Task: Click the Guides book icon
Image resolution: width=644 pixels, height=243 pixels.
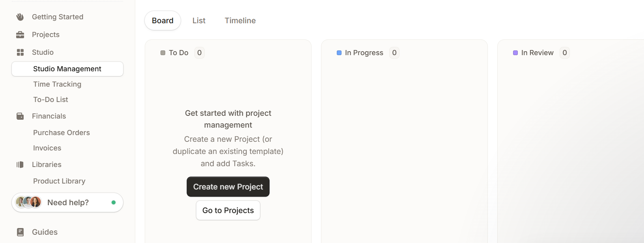Action: (x=21, y=232)
